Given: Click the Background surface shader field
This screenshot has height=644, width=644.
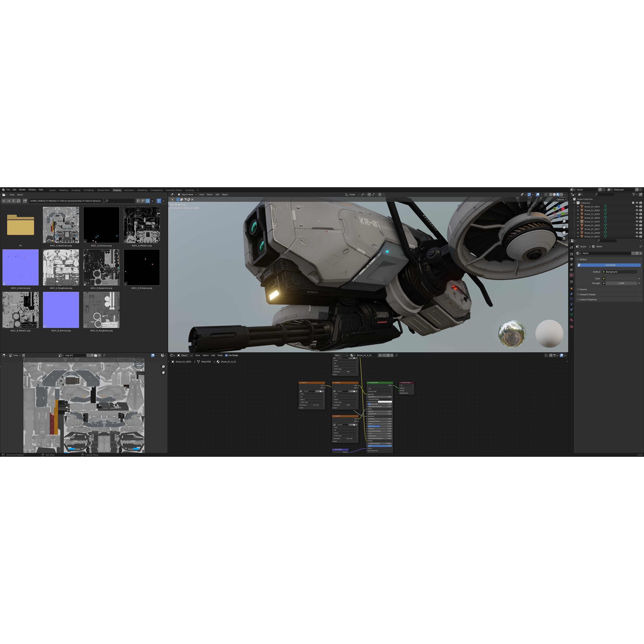Looking at the screenshot, I should pos(620,272).
